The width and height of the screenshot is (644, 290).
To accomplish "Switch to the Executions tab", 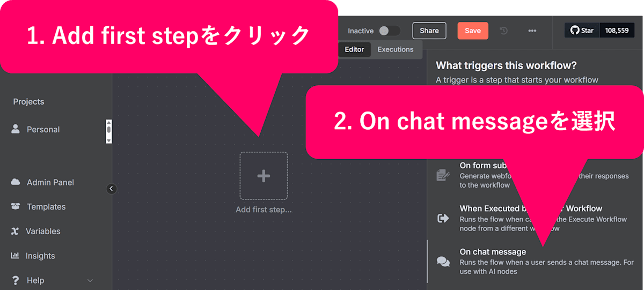I will point(396,49).
